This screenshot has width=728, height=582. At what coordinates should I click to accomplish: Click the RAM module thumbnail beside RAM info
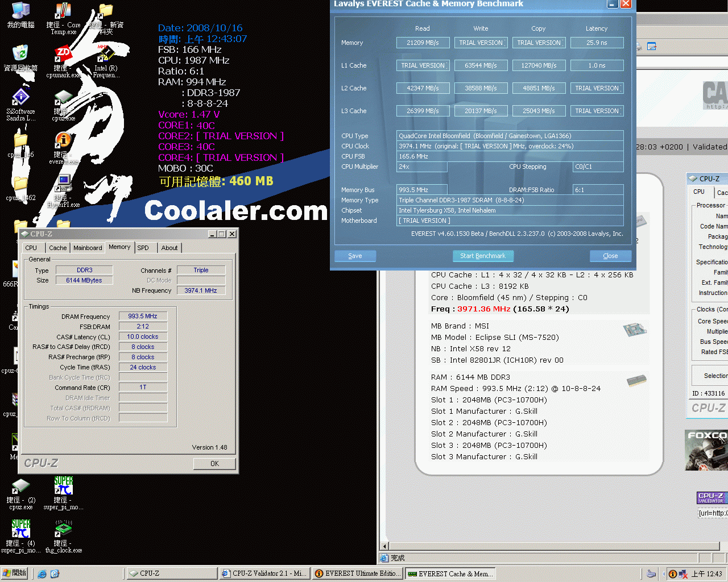point(637,380)
